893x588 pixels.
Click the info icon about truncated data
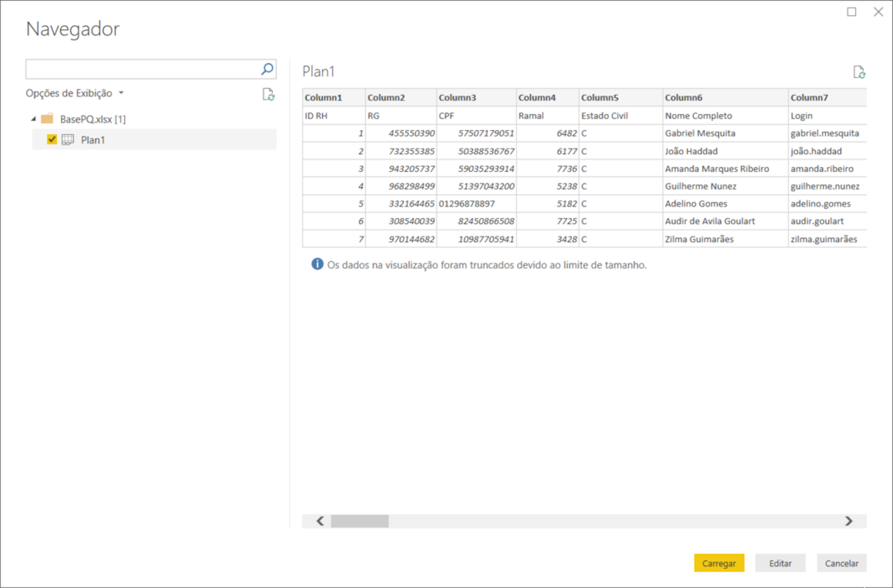(317, 265)
